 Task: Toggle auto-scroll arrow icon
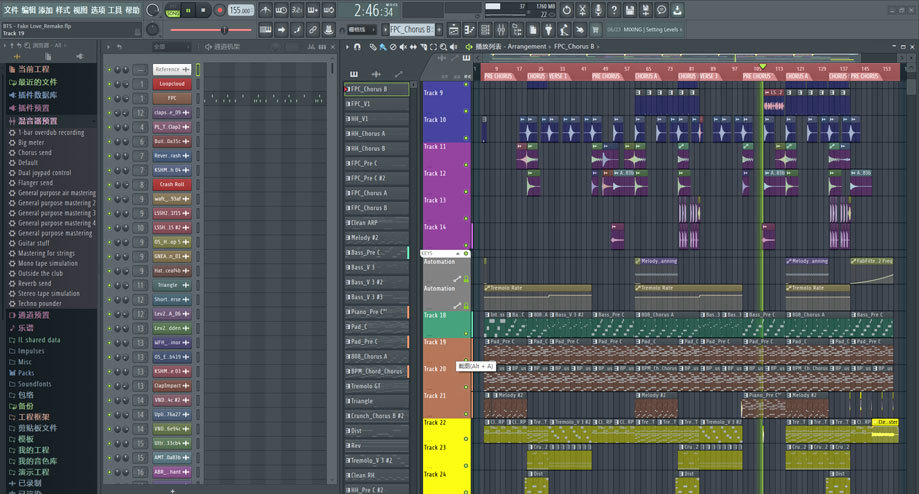281,29
